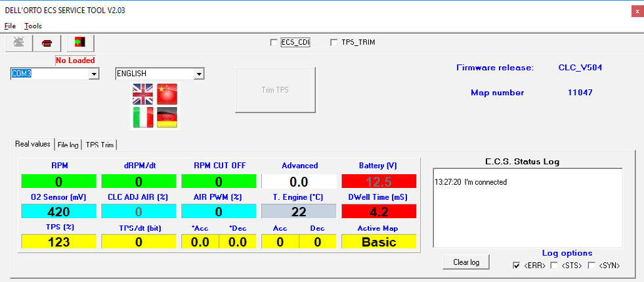644x282 pixels.
Task: Click the cyan O2 Sensor value field
Action: [x=58, y=211]
